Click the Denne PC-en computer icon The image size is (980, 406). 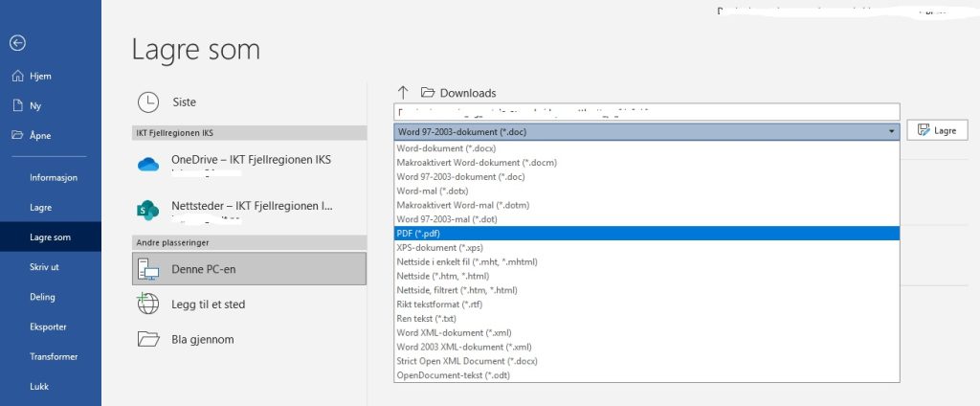(148, 269)
